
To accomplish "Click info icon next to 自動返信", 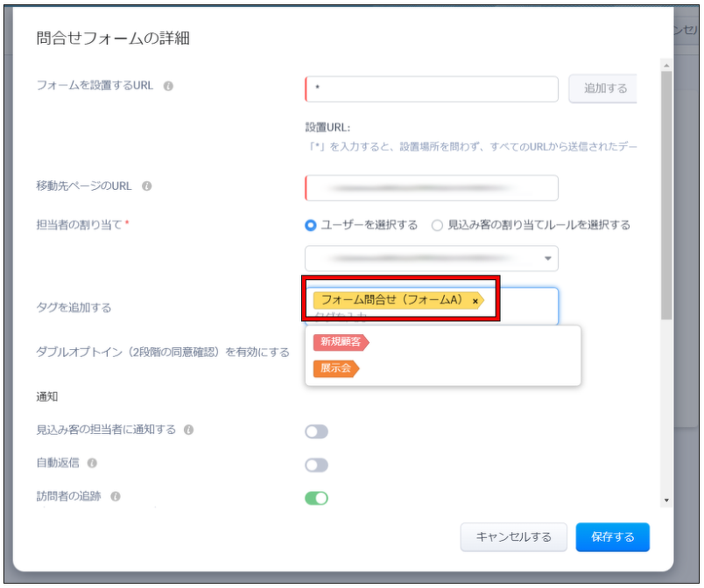I will [x=92, y=463].
